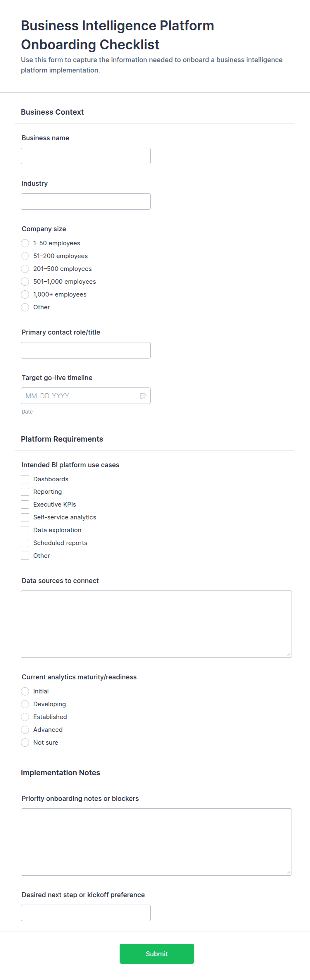Screen dimensions: 310x980
Task: Check Scheduled reports option
Action: pyautogui.click(x=25, y=543)
